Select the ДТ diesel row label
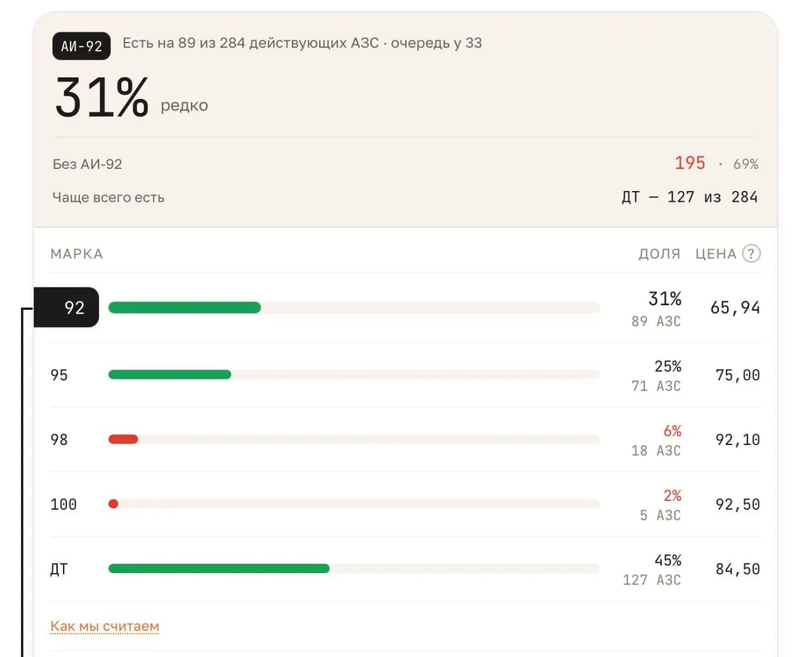The height and width of the screenshot is (657, 812). (x=59, y=569)
